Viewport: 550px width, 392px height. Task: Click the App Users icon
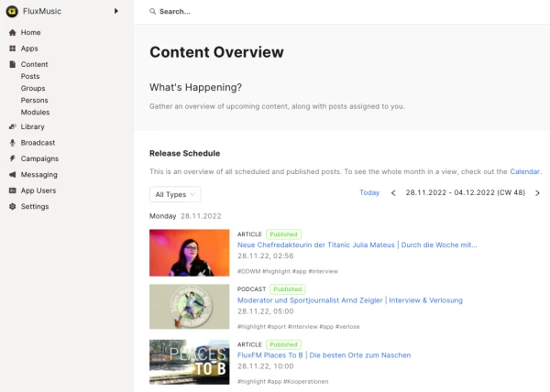(12, 191)
